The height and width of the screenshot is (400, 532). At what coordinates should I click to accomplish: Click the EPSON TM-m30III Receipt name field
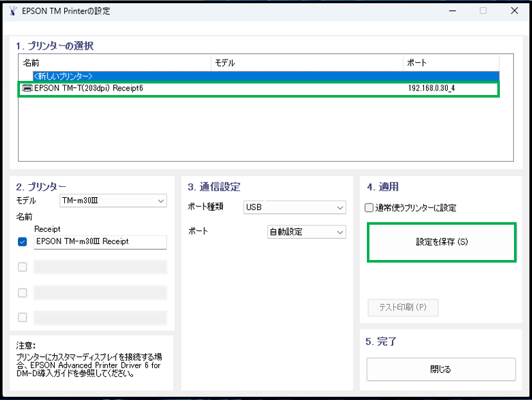coord(100,242)
